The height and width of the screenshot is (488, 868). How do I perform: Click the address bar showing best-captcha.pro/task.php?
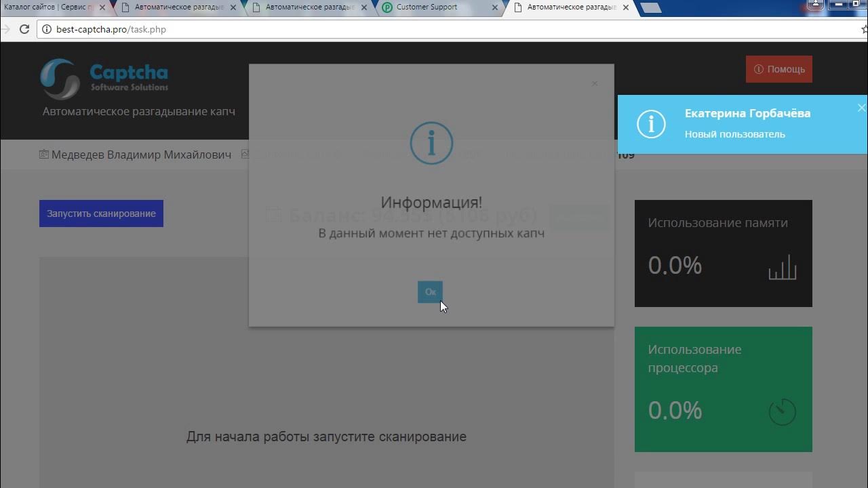click(x=448, y=29)
